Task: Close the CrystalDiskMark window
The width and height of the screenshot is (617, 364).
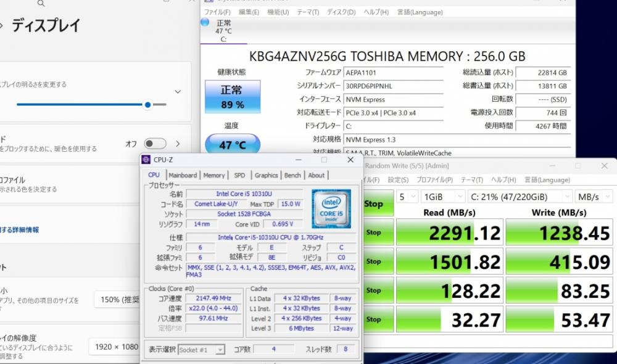Action: pos(605,166)
